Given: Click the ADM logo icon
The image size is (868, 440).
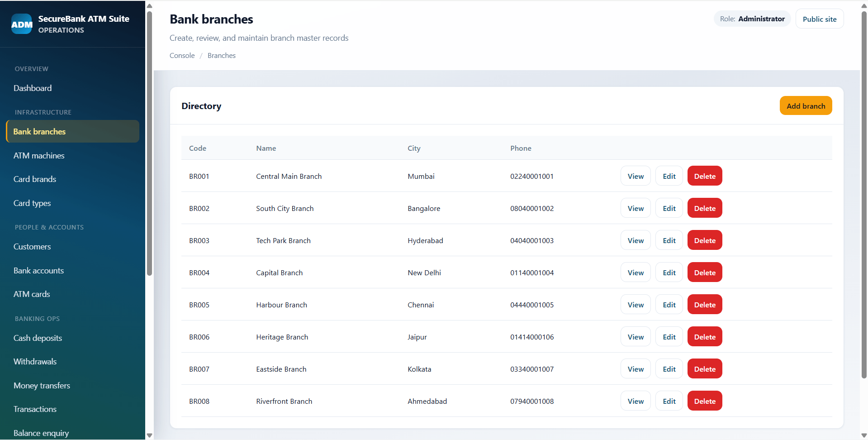Looking at the screenshot, I should point(22,24).
